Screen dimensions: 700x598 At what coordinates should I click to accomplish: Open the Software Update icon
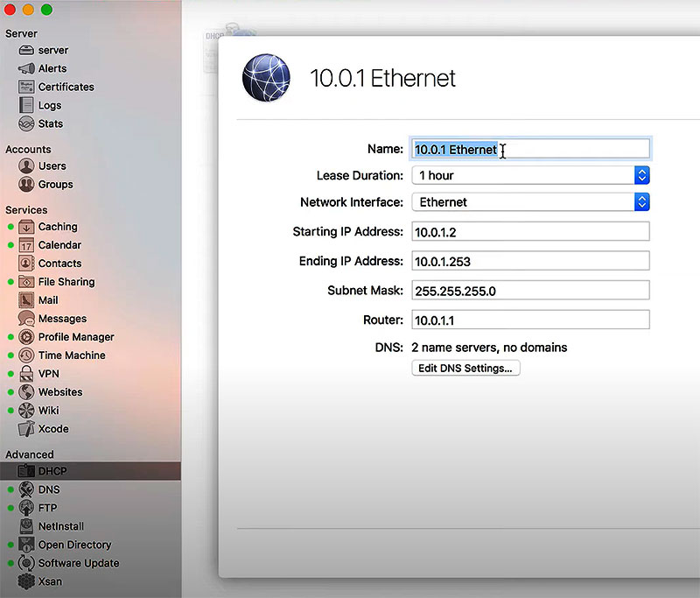point(26,563)
